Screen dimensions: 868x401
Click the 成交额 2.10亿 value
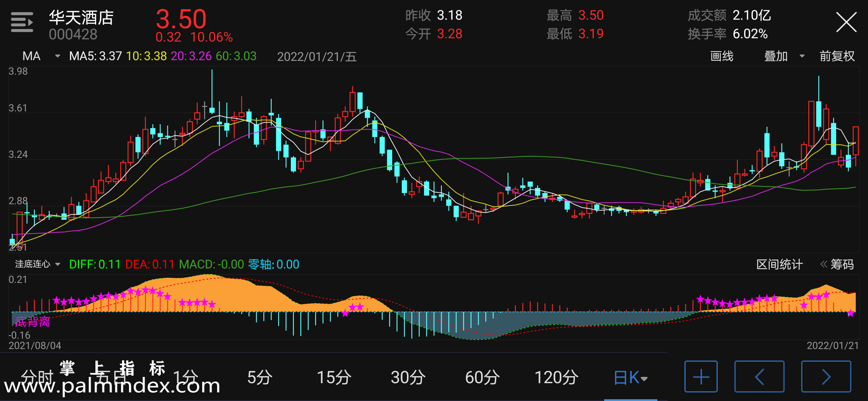point(752,15)
